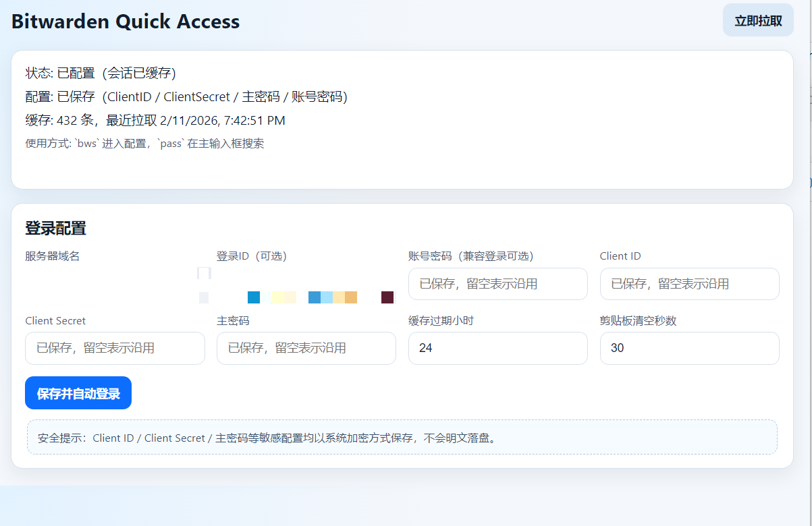Click the 主密码 label text

(x=233, y=320)
